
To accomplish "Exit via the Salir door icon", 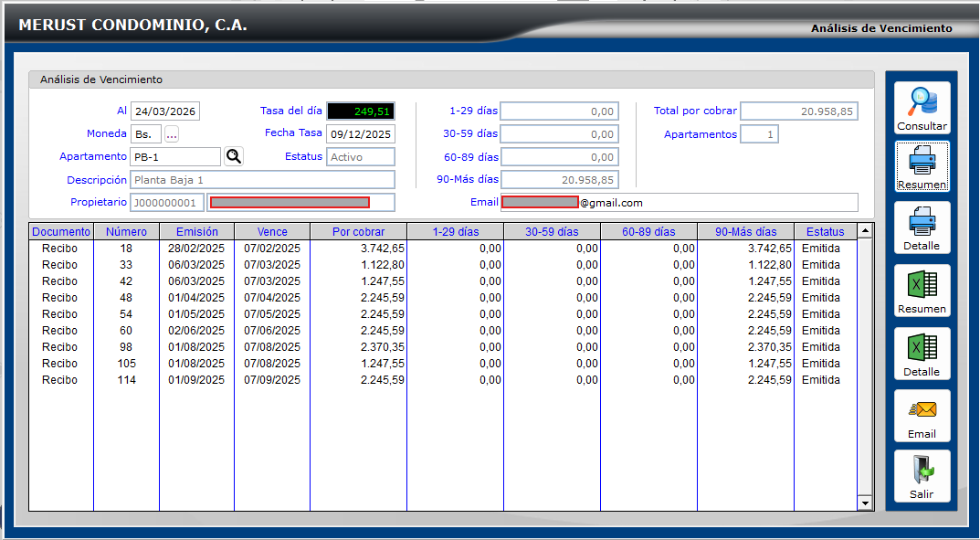I will (x=922, y=476).
